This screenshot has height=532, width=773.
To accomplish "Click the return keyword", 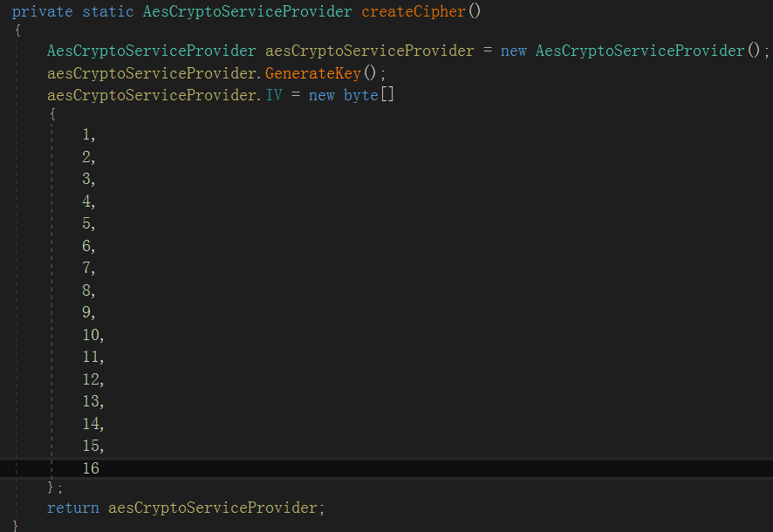I will (x=73, y=508).
